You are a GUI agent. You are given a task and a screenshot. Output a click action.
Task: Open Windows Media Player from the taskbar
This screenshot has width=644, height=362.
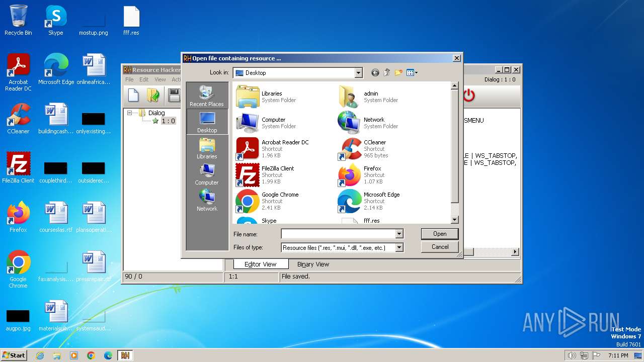point(74,355)
